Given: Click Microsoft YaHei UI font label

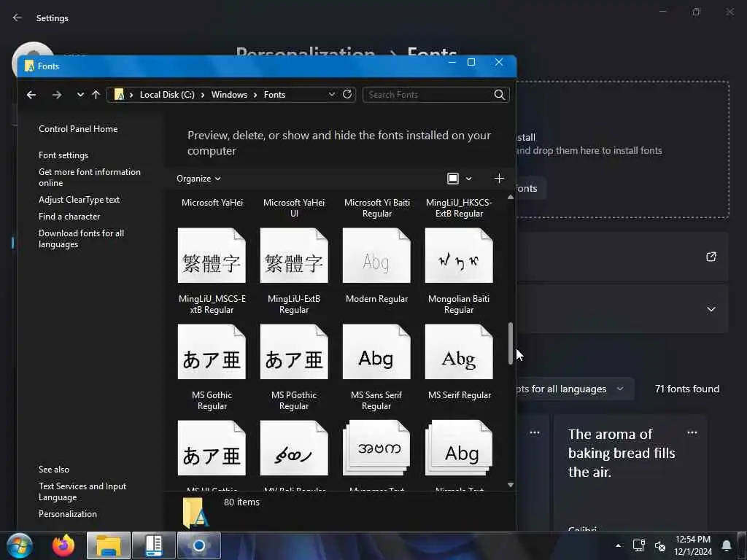Looking at the screenshot, I should pos(294,208).
